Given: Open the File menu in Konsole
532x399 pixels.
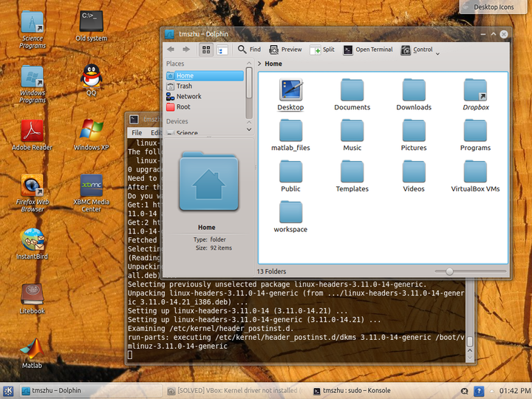Looking at the screenshot, I should click(137, 133).
